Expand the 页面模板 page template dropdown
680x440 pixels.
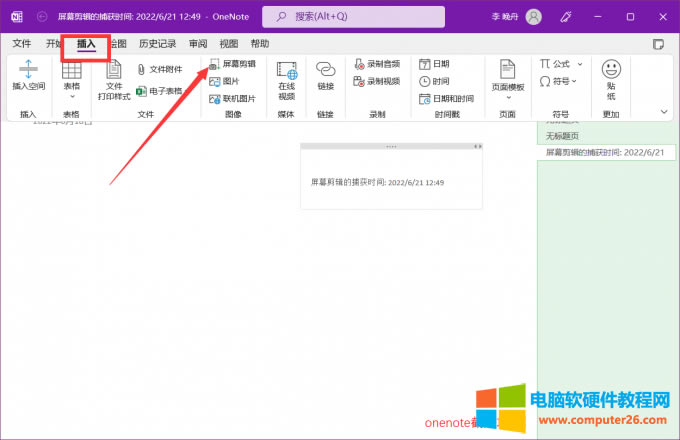tap(508, 80)
